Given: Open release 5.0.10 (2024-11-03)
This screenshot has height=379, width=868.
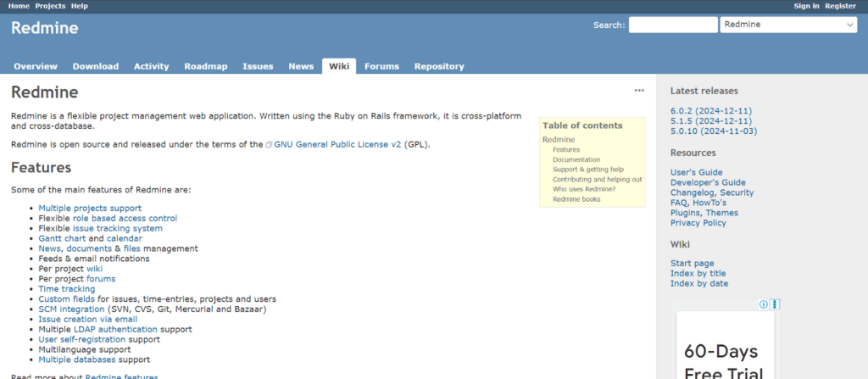Looking at the screenshot, I should pyautogui.click(x=714, y=131).
